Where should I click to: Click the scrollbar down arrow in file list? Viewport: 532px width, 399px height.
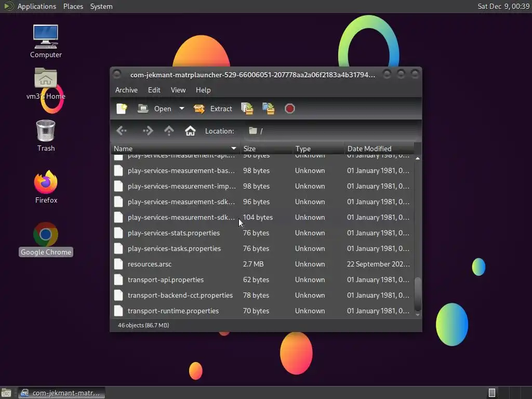click(418, 315)
